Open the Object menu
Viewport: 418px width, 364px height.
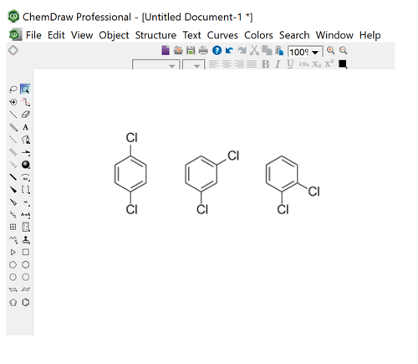pos(114,35)
